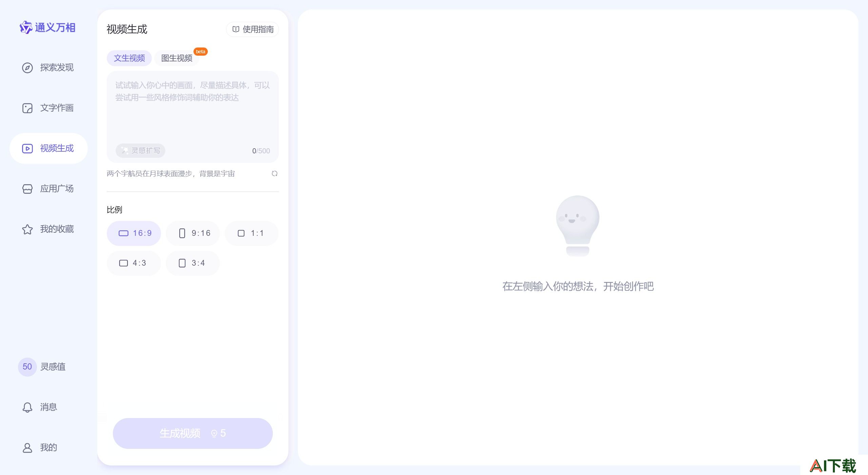Open 探索发现 compass icon in sidebar
868x475 pixels.
(x=27, y=68)
